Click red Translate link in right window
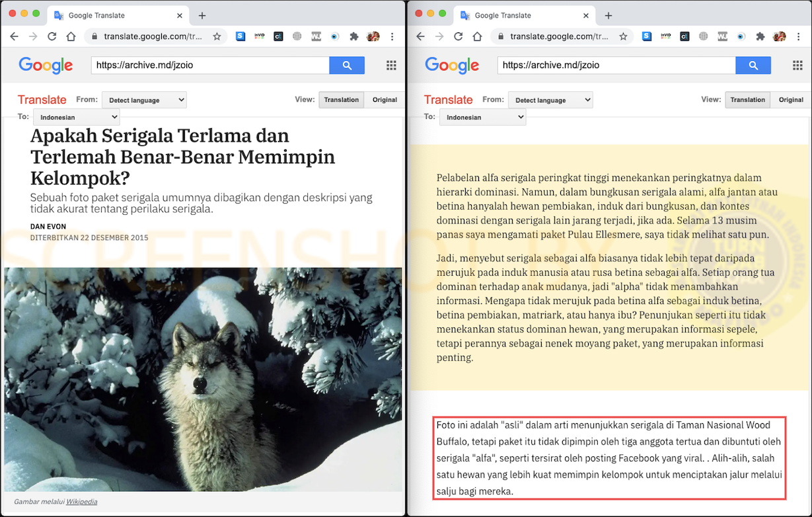812x517 pixels. (448, 100)
